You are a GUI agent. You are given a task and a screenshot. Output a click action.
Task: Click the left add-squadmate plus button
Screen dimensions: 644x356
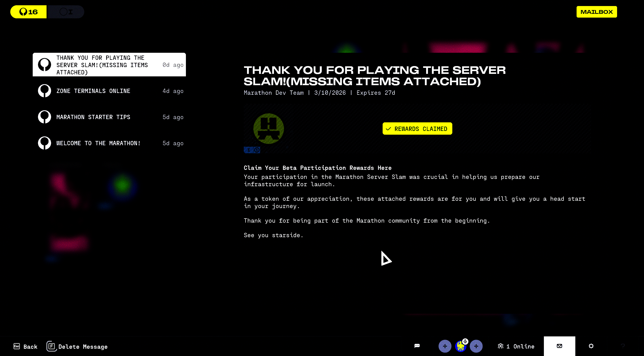tap(445, 346)
